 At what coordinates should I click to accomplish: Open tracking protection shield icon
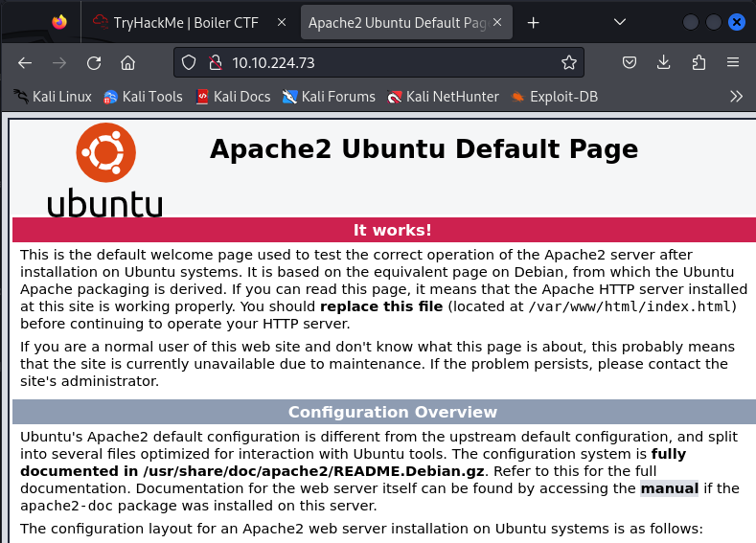(x=189, y=62)
